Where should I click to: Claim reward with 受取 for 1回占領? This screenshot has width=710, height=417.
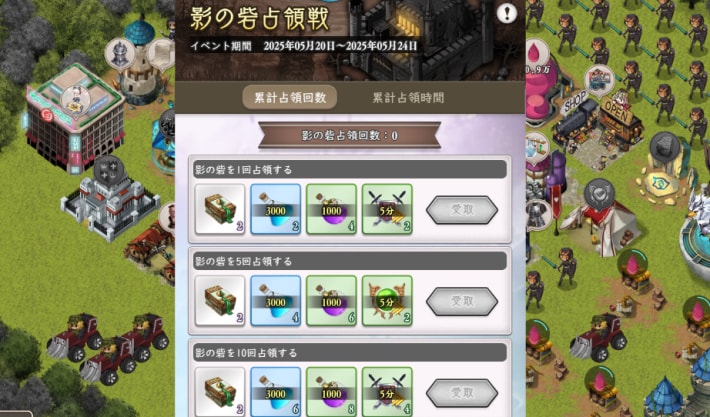click(462, 210)
